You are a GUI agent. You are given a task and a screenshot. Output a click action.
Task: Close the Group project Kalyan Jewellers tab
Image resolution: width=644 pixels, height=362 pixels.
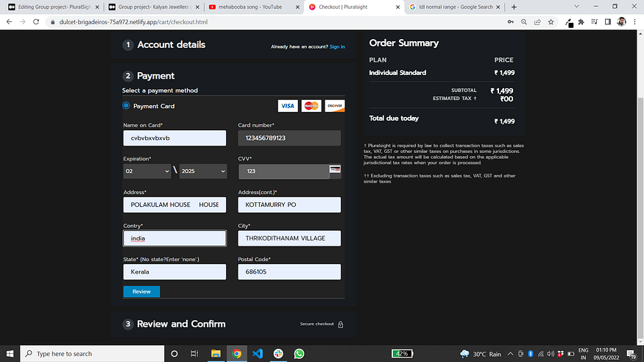[197, 7]
